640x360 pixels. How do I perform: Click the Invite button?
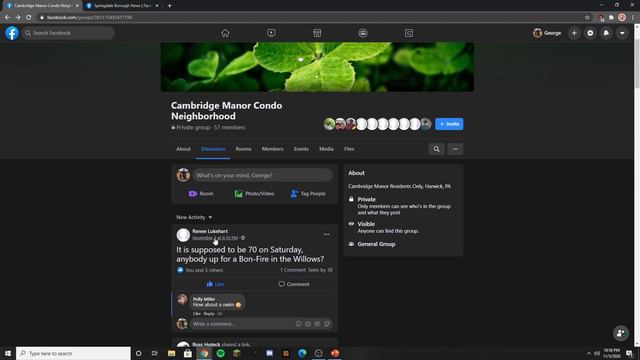pyautogui.click(x=449, y=124)
